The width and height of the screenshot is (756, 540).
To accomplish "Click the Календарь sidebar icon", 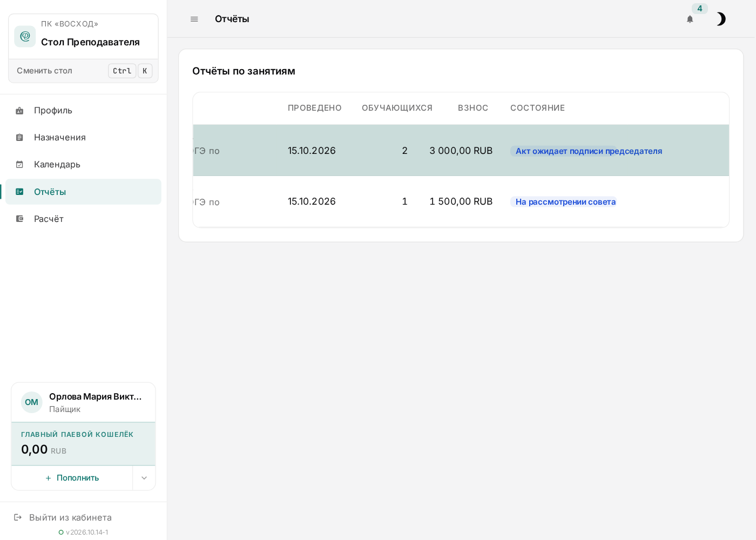I will point(19,164).
